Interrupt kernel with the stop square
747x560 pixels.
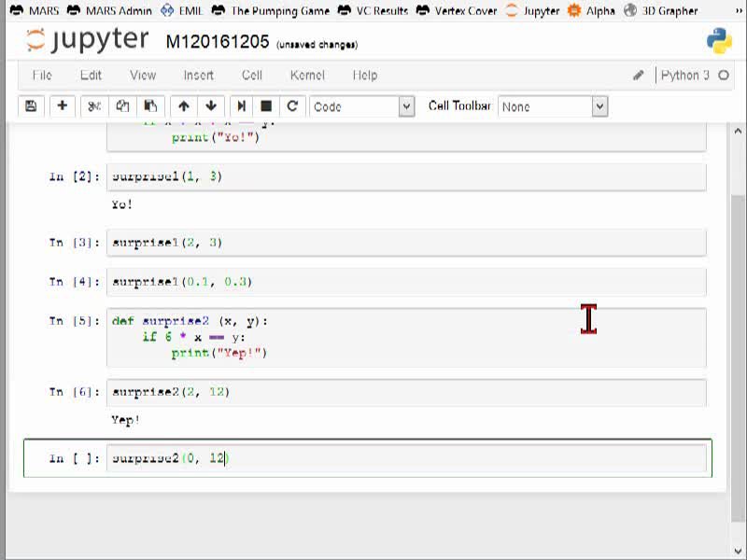(266, 106)
